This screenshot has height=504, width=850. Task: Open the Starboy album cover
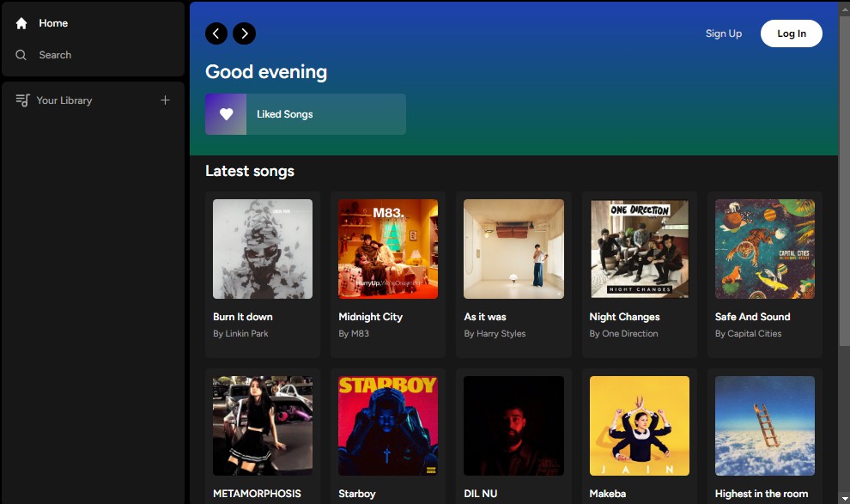[388, 426]
